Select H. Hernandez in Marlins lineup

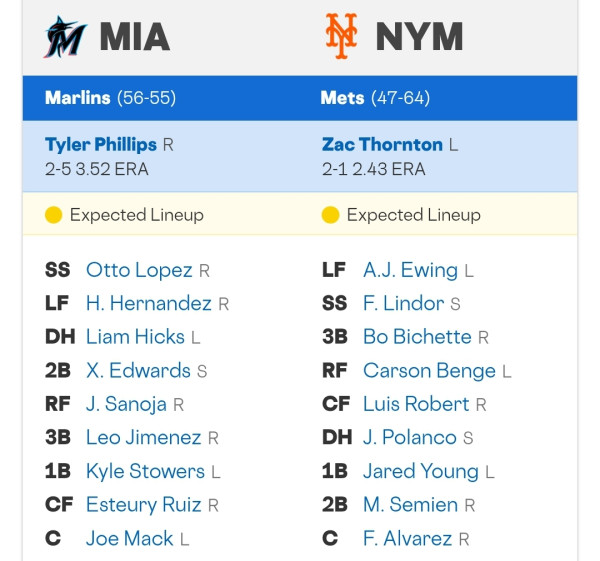149,303
